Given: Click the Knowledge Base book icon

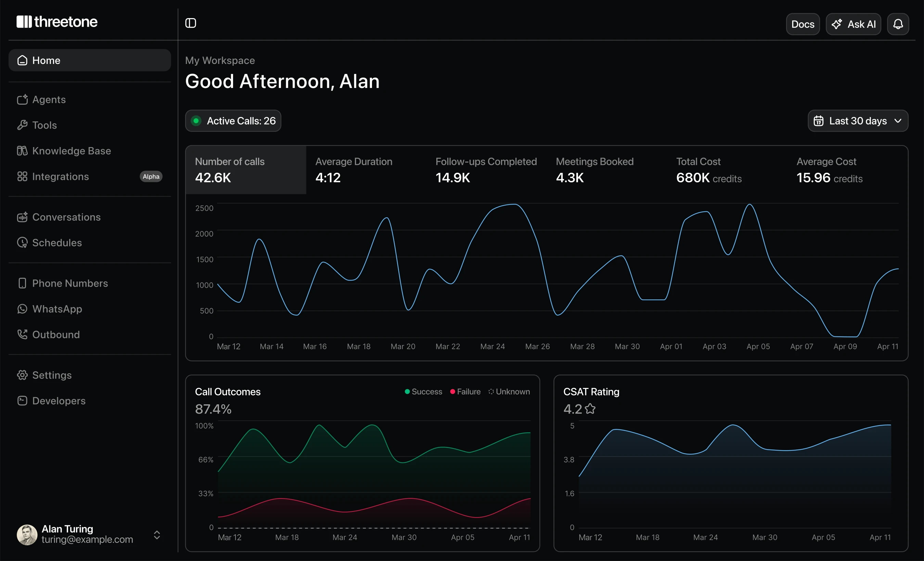Looking at the screenshot, I should (23, 151).
